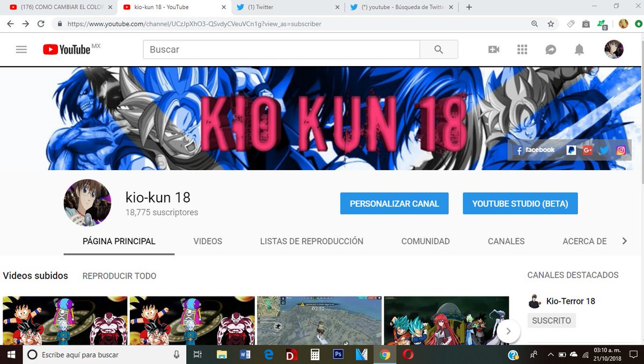Click the zoom magnifier in address bar
Image resolution: width=644 pixels, height=364 pixels.
click(535, 24)
